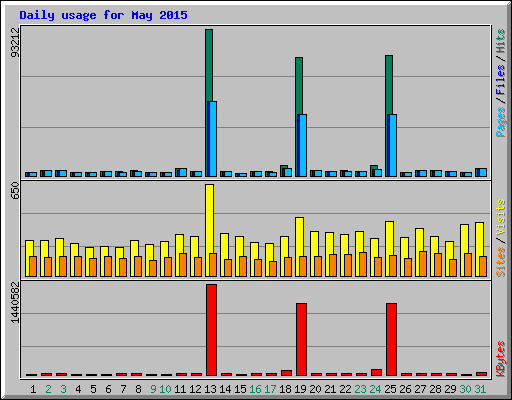Click the Sites legend label
Viewport: 512px width, 400px height.
501,262
